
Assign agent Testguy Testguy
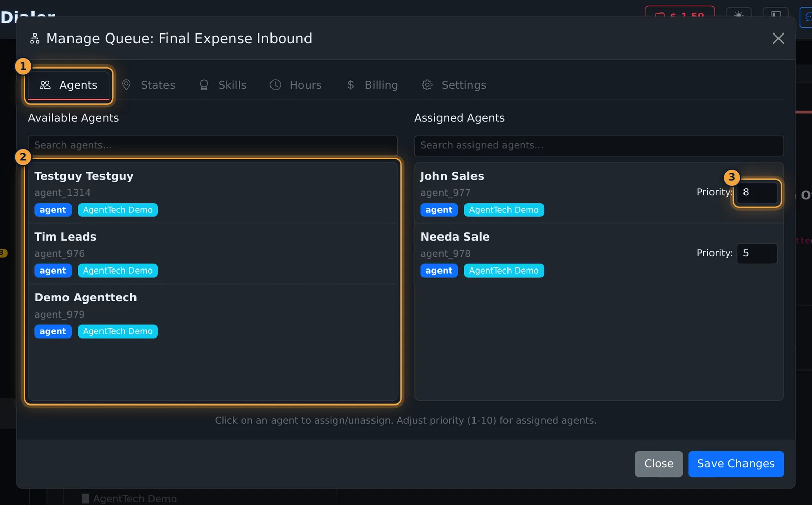tap(213, 193)
